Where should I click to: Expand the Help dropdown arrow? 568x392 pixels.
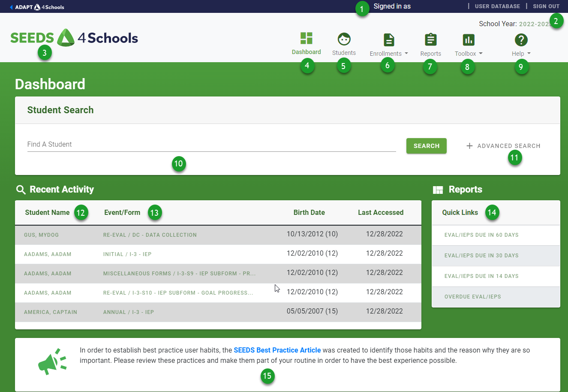(529, 54)
